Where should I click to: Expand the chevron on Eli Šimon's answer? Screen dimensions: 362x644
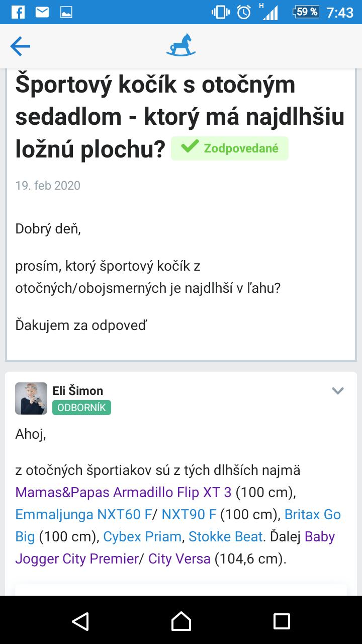(338, 390)
